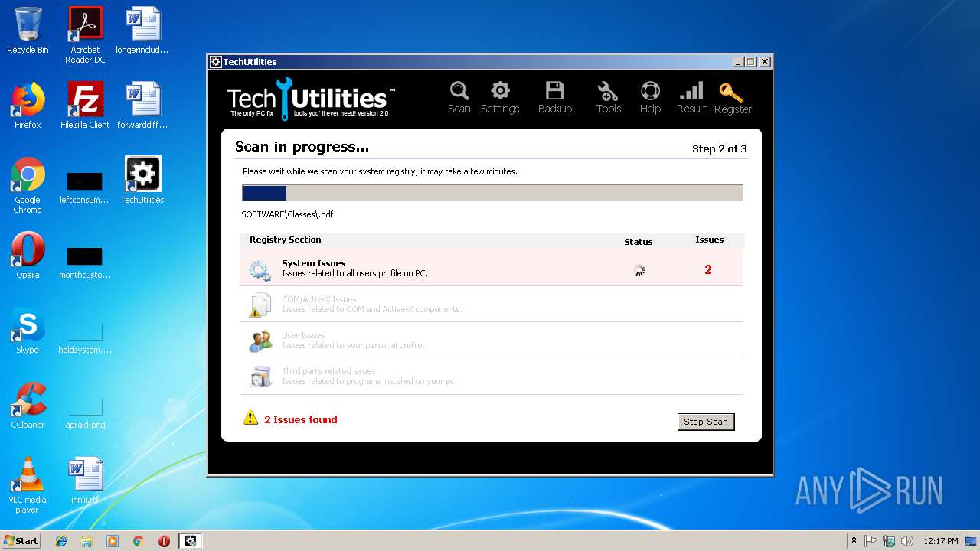Open the monthcusto desktop file

pos(84,262)
